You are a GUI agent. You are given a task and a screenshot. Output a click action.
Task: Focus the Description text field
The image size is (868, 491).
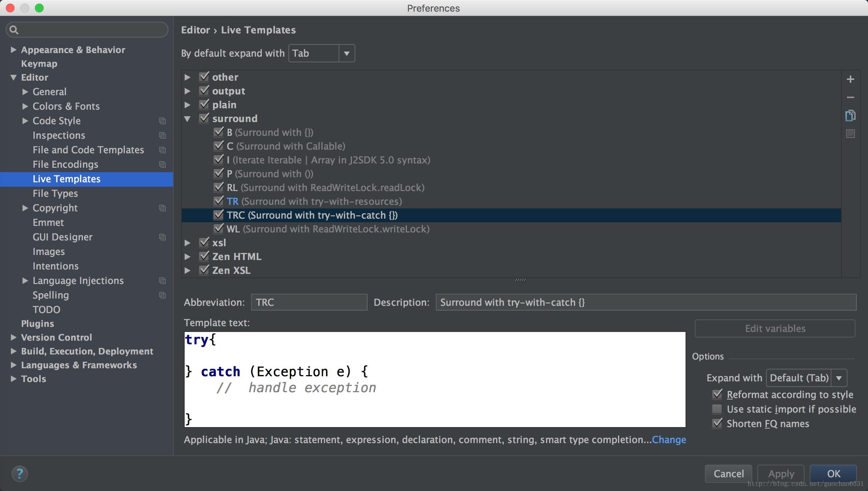(646, 302)
